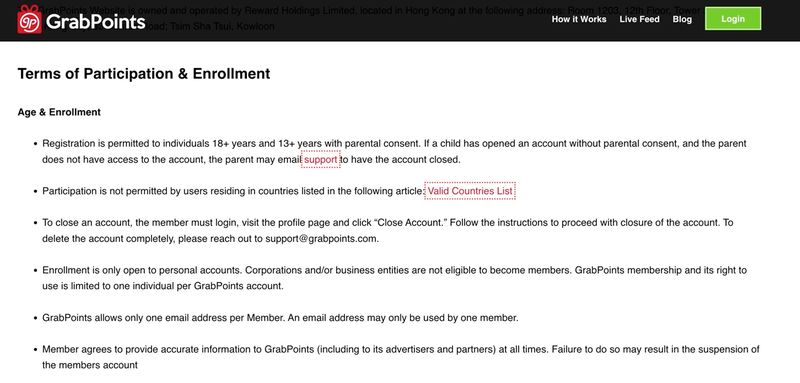Open the Valid Countries List link
Viewport: 800px width, 383px height.
(470, 191)
